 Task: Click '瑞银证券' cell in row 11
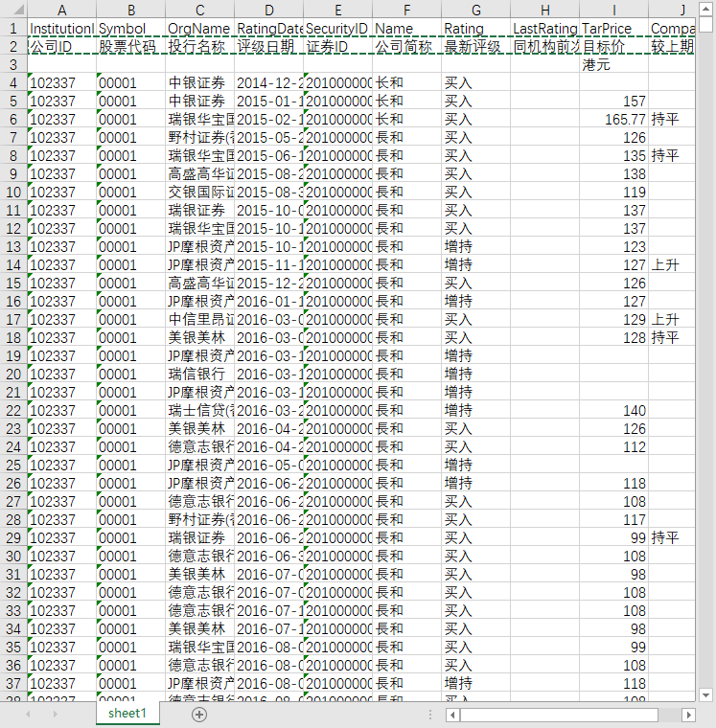pyautogui.click(x=199, y=211)
